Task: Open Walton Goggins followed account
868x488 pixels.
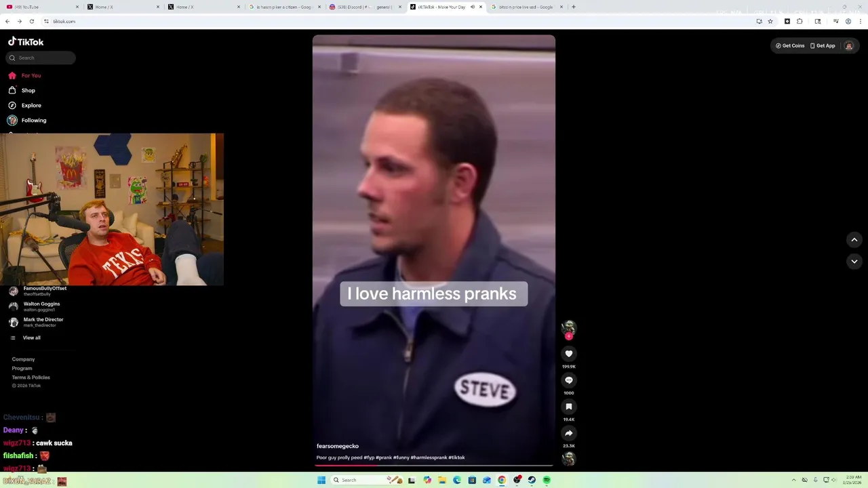Action: (x=35, y=306)
